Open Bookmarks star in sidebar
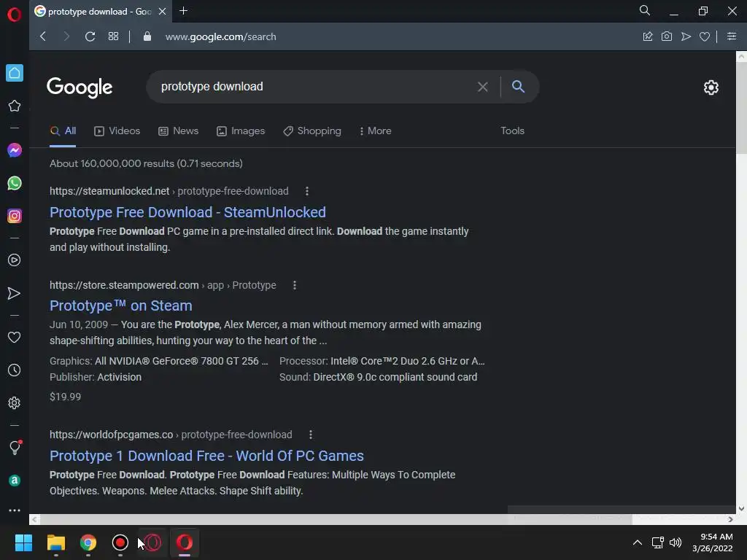Image resolution: width=747 pixels, height=560 pixels. [15, 106]
